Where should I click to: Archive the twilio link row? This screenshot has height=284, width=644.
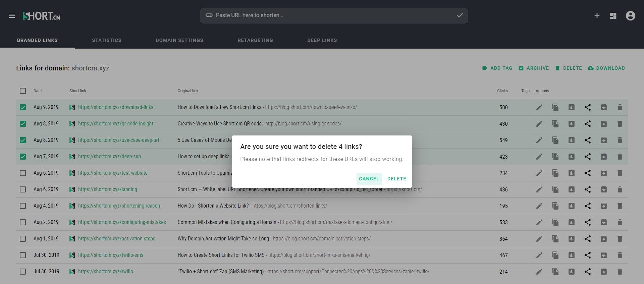point(603,272)
